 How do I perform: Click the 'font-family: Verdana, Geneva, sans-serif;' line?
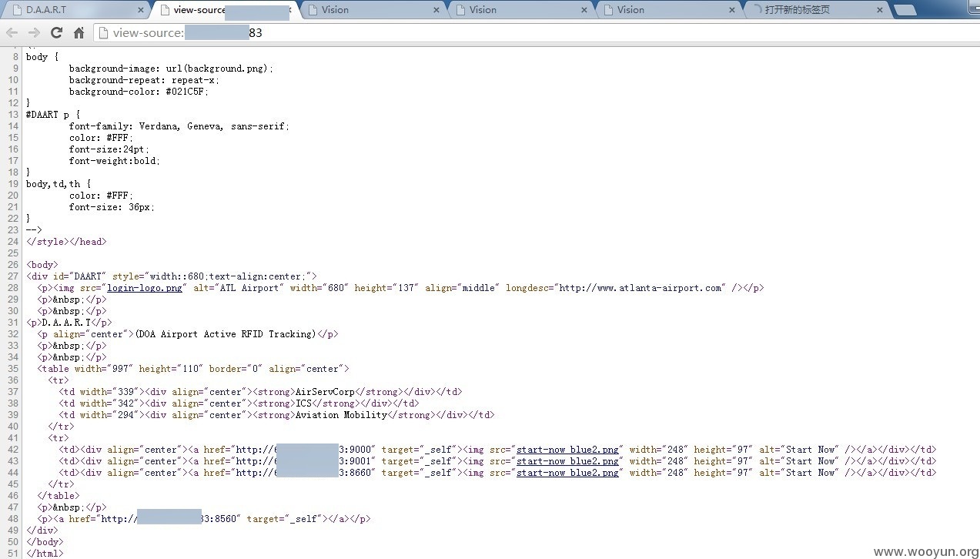point(179,126)
